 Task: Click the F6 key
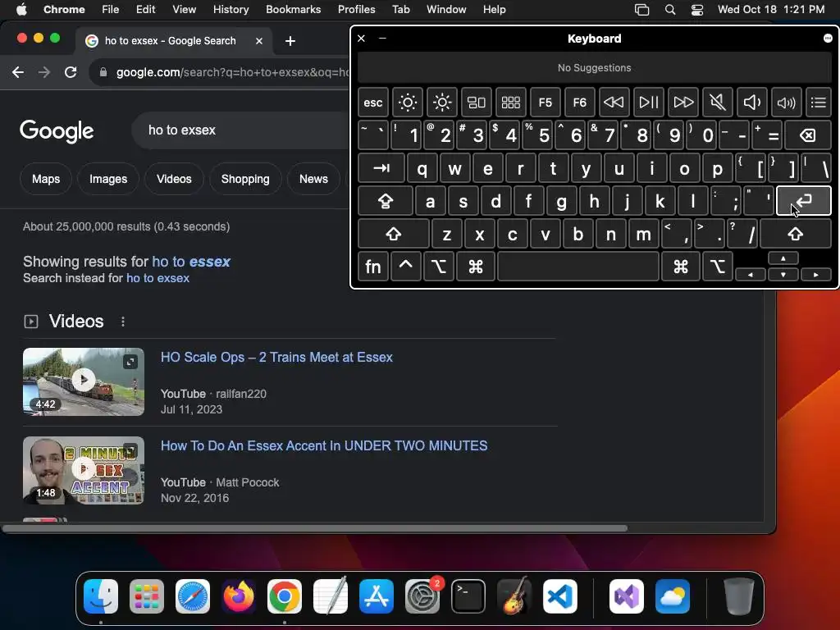click(580, 103)
